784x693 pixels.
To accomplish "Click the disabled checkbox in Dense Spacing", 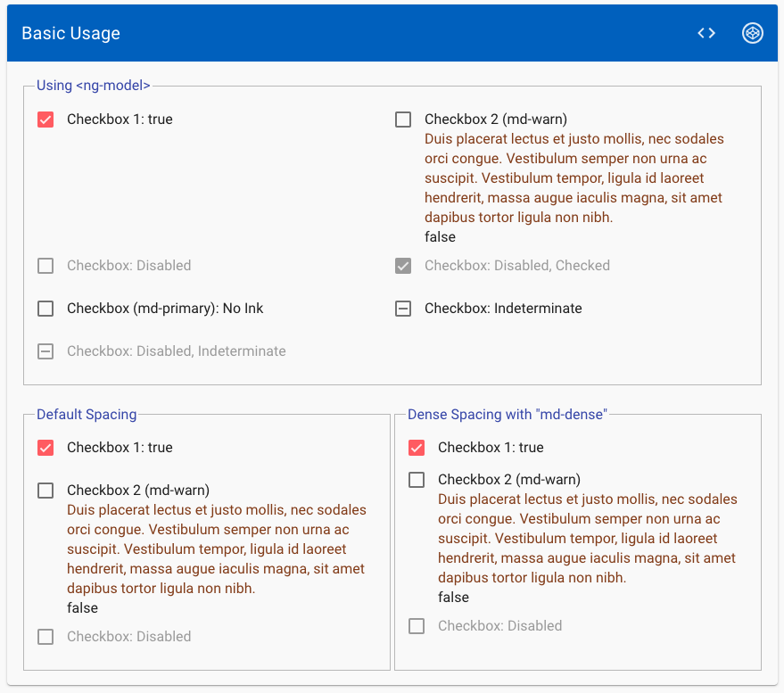I will (417, 626).
